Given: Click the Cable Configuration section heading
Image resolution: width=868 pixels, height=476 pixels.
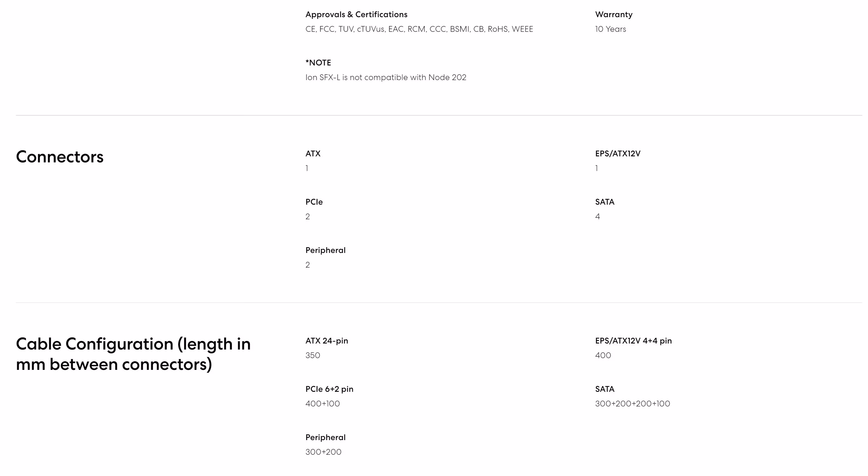Looking at the screenshot, I should coord(133,354).
